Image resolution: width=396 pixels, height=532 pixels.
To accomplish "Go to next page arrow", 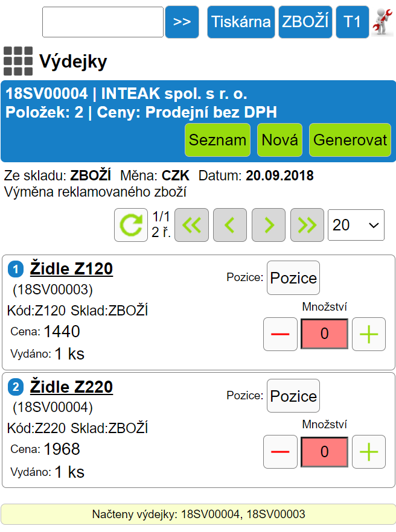I will pos(269,225).
